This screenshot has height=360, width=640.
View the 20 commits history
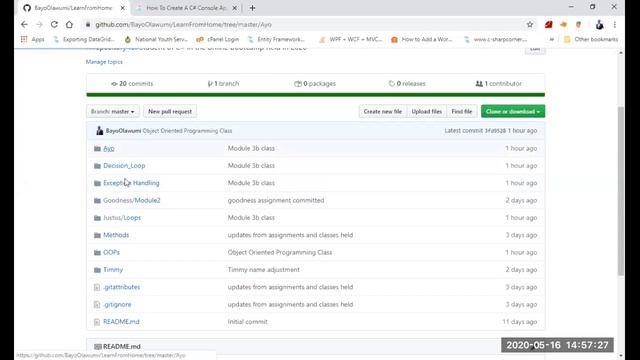coord(132,83)
